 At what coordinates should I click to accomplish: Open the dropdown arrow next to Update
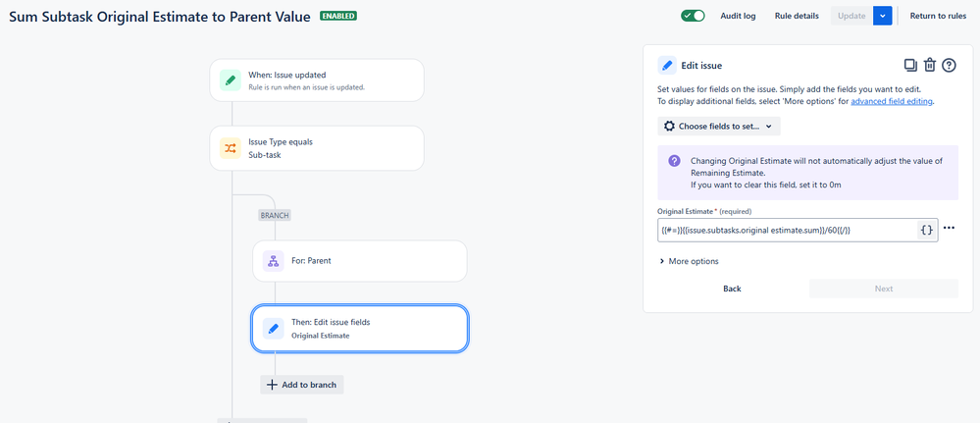coord(884,16)
